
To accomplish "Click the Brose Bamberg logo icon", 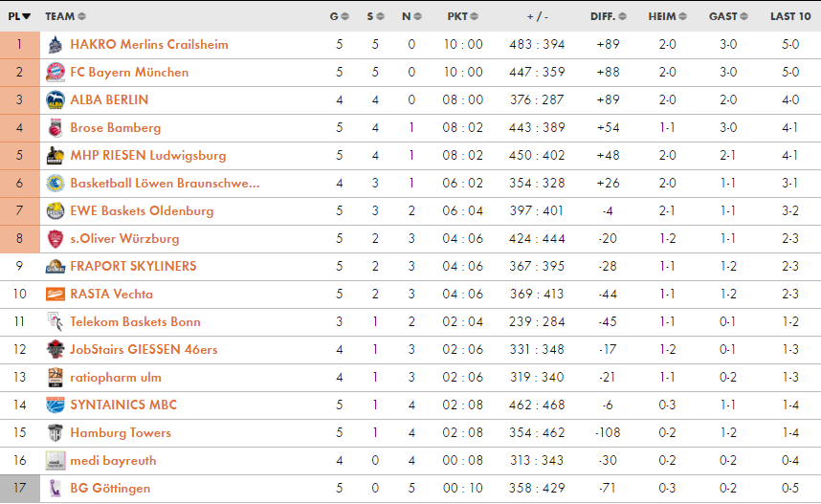I will 55,127.
